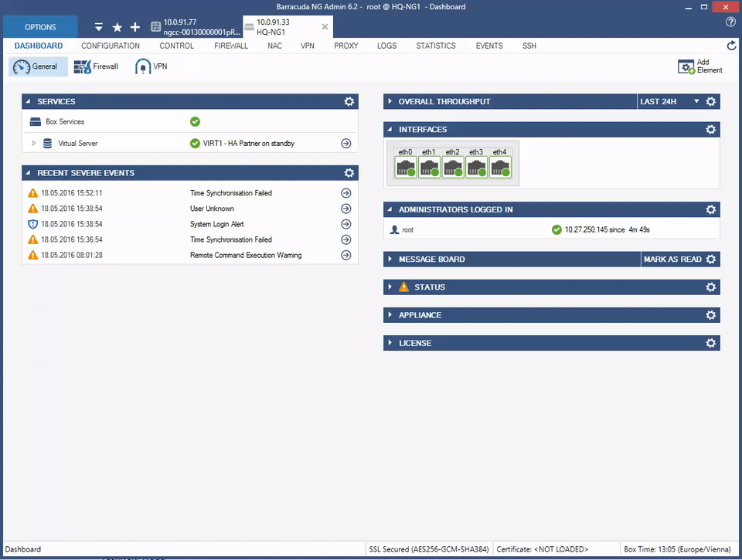
Task: Click the Box Time status bar entry
Action: (677, 549)
